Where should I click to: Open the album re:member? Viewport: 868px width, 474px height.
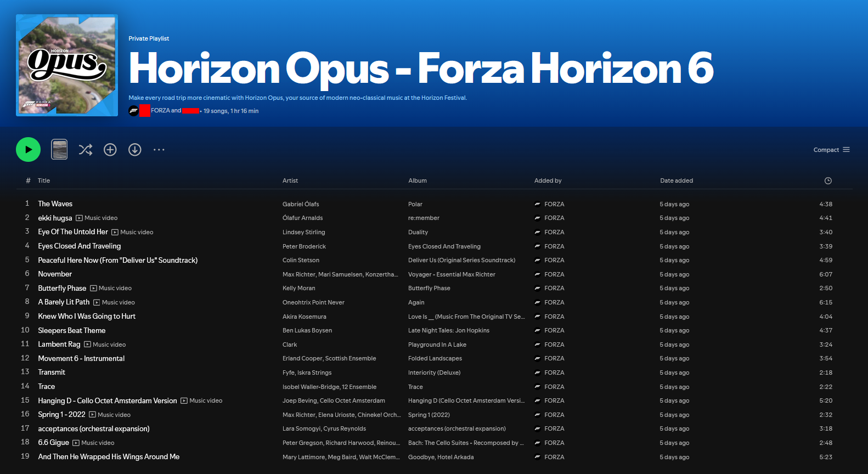[424, 218]
